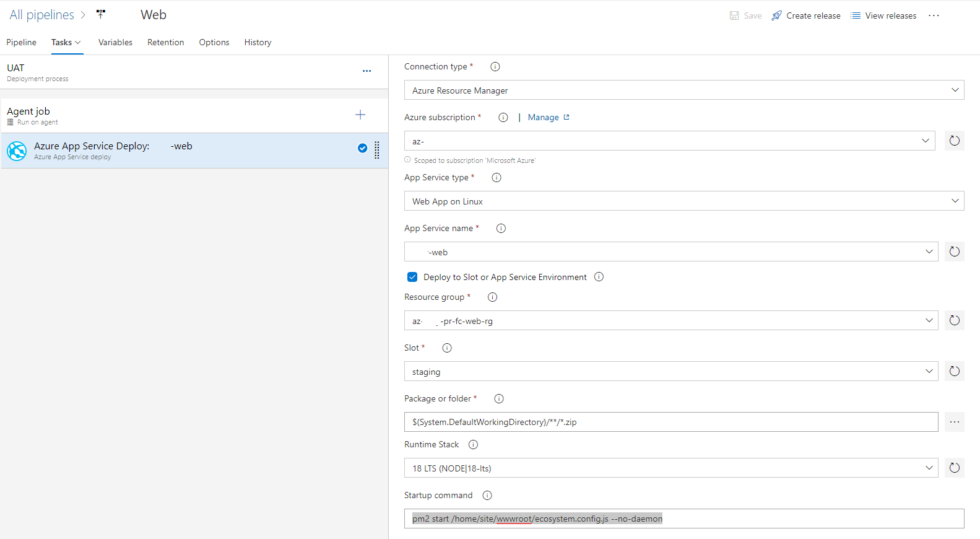Click the Create release rocket icon
The height and width of the screenshot is (539, 980).
tap(776, 15)
